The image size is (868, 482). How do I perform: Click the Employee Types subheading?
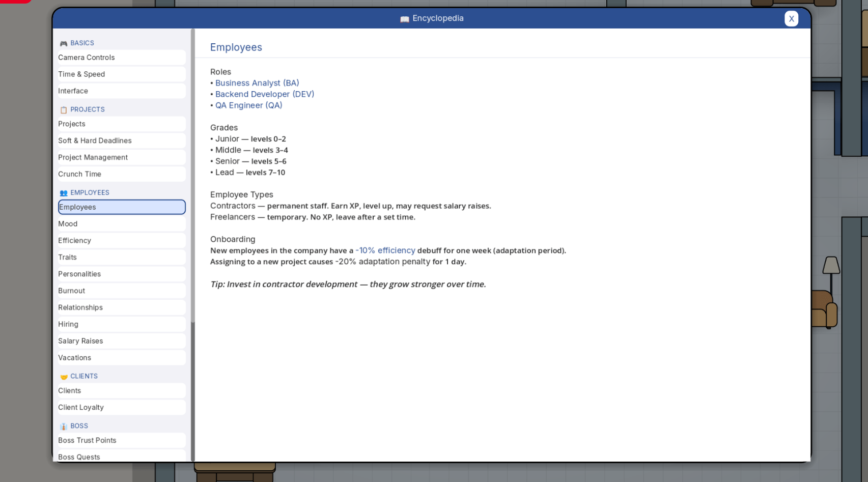pos(242,194)
